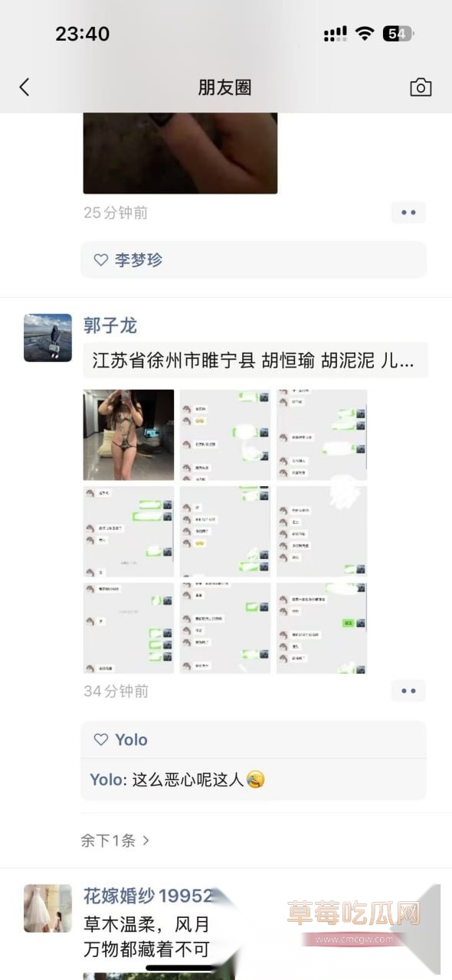The width and height of the screenshot is (452, 980).
Task: Open the first mirror selfie photo thumbnail
Action: click(129, 435)
